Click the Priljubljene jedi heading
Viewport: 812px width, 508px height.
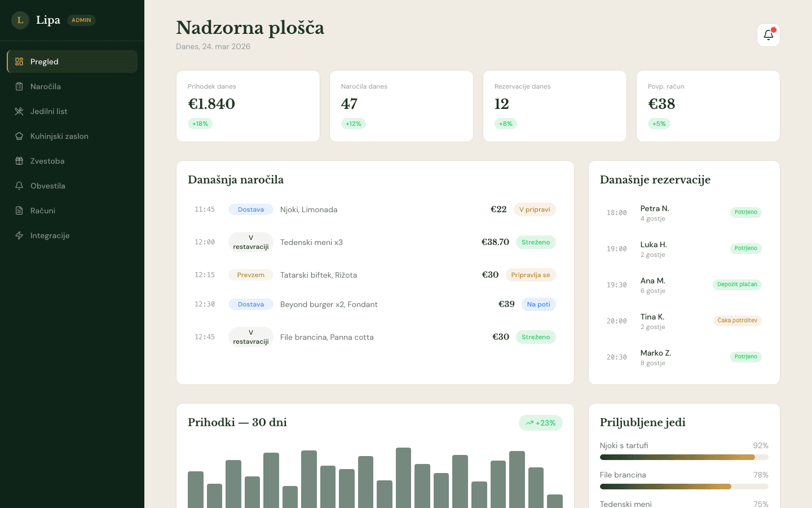click(x=643, y=422)
